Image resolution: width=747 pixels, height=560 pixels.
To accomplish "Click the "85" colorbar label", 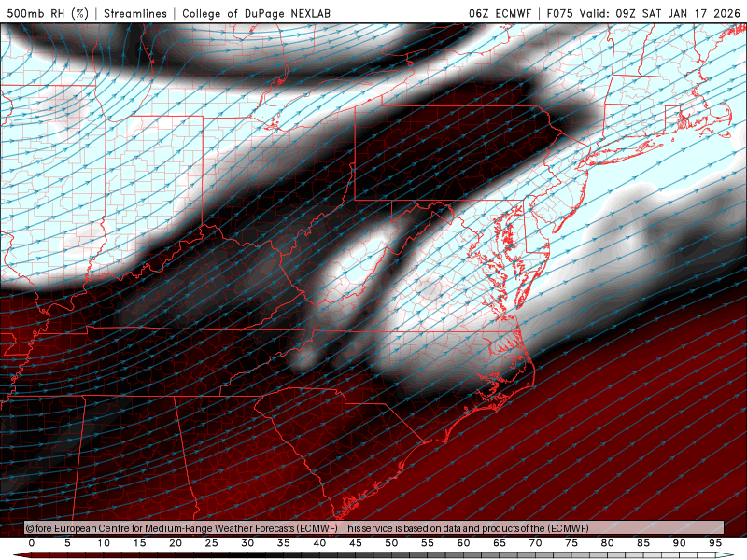I will click(643, 543).
